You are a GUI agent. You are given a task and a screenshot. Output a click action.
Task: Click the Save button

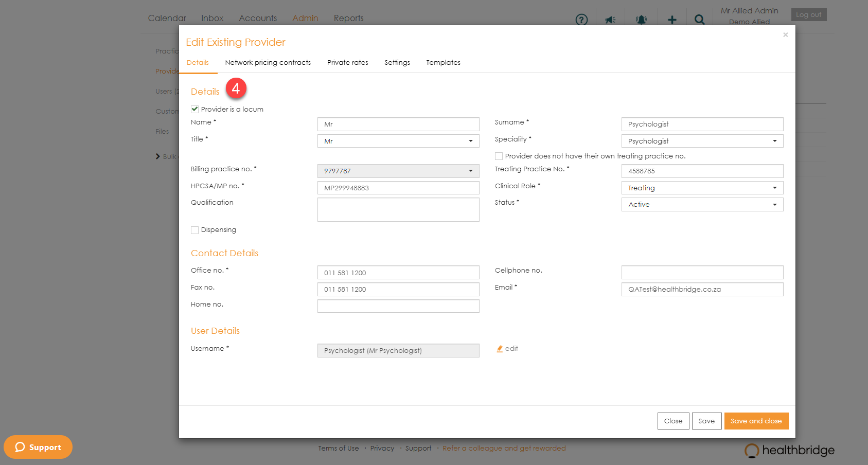pos(706,421)
